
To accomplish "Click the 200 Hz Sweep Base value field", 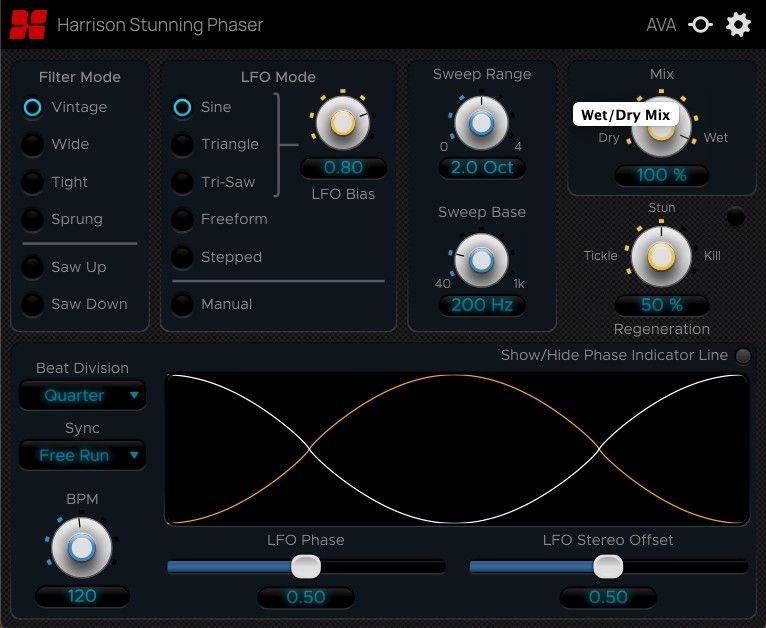I will coord(481,305).
